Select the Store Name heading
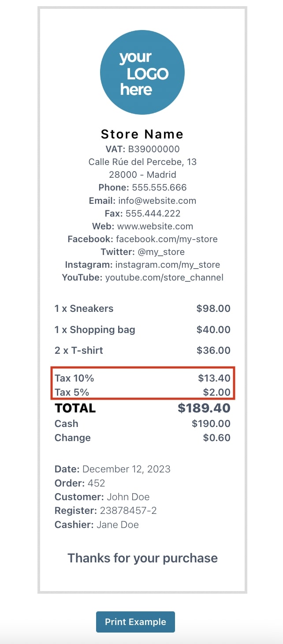Screen dimensions: 283x644 [x=142, y=134]
